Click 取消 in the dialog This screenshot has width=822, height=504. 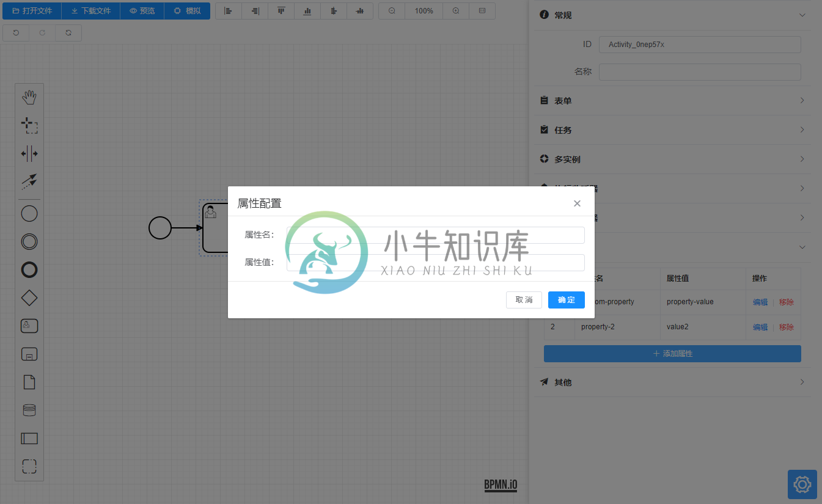[524, 300]
